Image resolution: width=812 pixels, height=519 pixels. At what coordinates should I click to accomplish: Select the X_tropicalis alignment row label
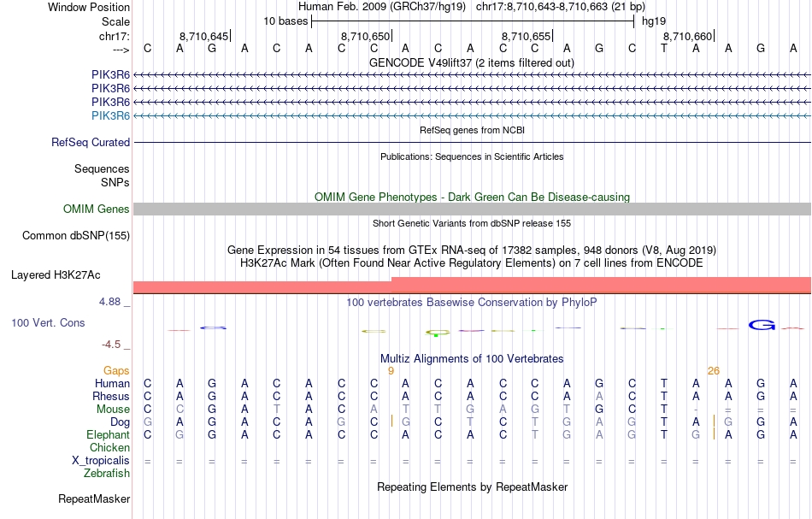coord(101,461)
